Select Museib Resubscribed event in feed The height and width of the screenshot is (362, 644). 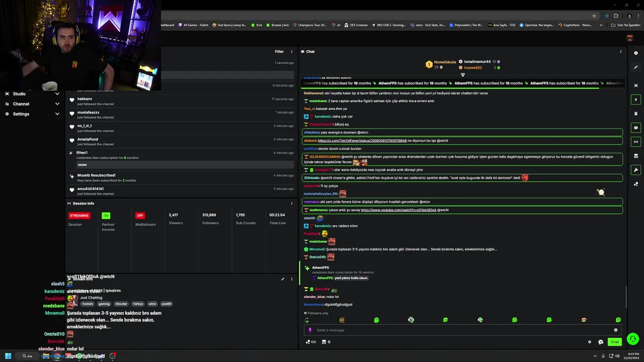(181, 177)
